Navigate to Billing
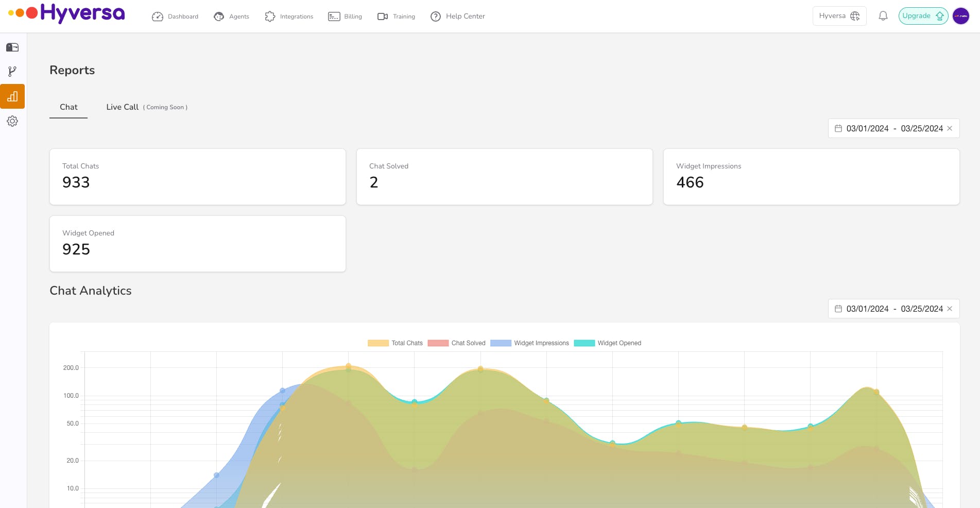 click(x=345, y=16)
